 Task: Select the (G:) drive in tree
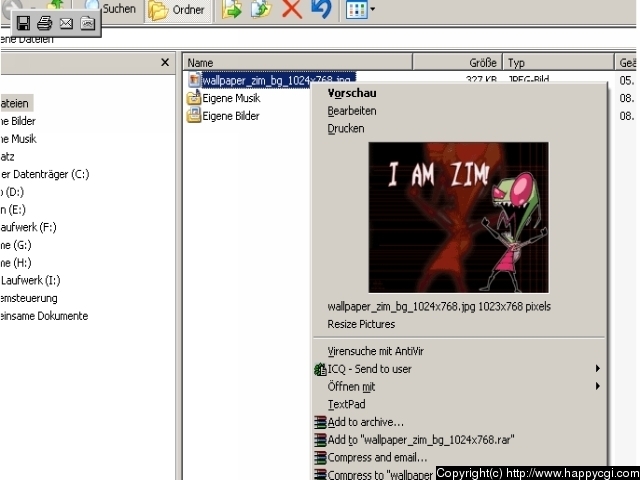point(16,245)
